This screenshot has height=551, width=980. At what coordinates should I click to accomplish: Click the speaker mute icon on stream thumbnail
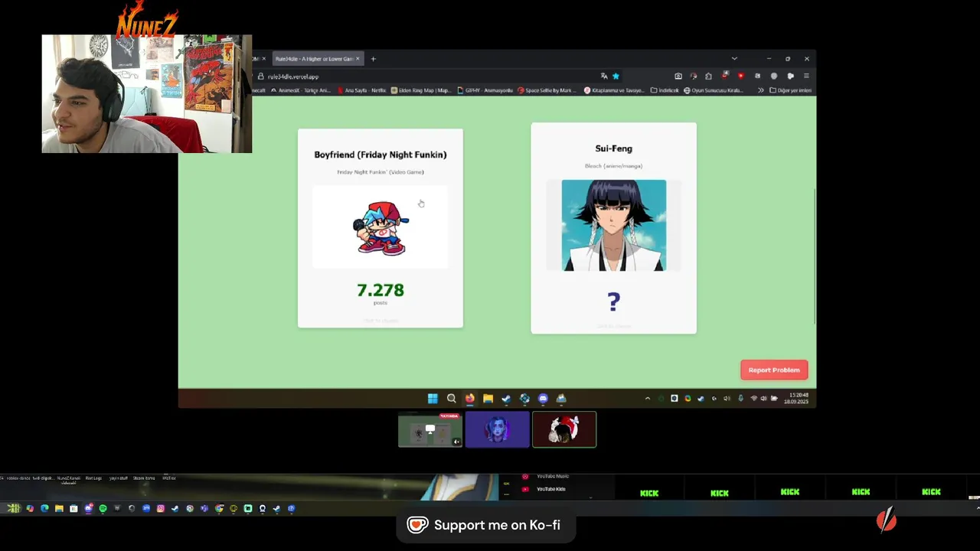point(456,442)
